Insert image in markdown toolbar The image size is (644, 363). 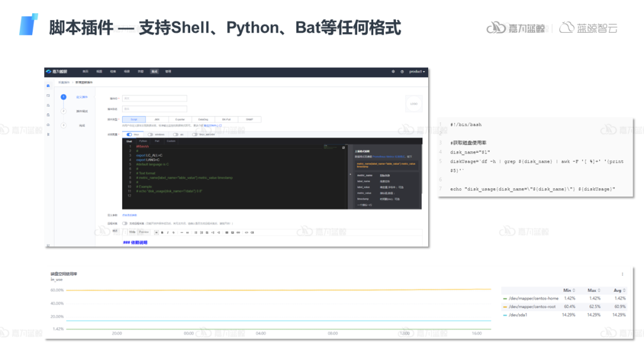233,232
